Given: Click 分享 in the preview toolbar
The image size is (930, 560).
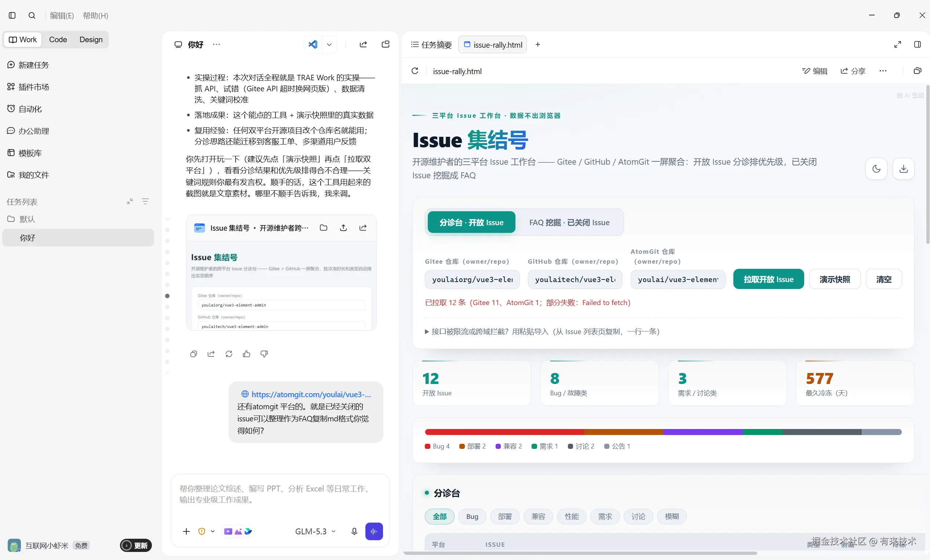Looking at the screenshot, I should tap(853, 71).
